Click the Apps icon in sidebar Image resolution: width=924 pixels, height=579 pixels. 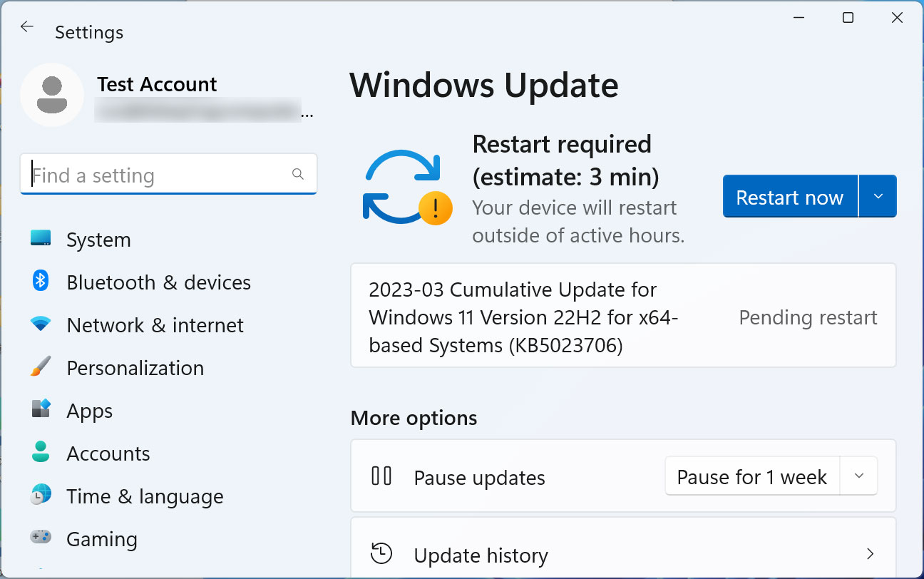(x=41, y=409)
